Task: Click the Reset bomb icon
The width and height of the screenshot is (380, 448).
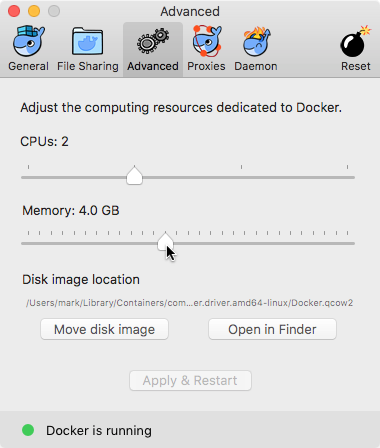Action: pos(355,41)
